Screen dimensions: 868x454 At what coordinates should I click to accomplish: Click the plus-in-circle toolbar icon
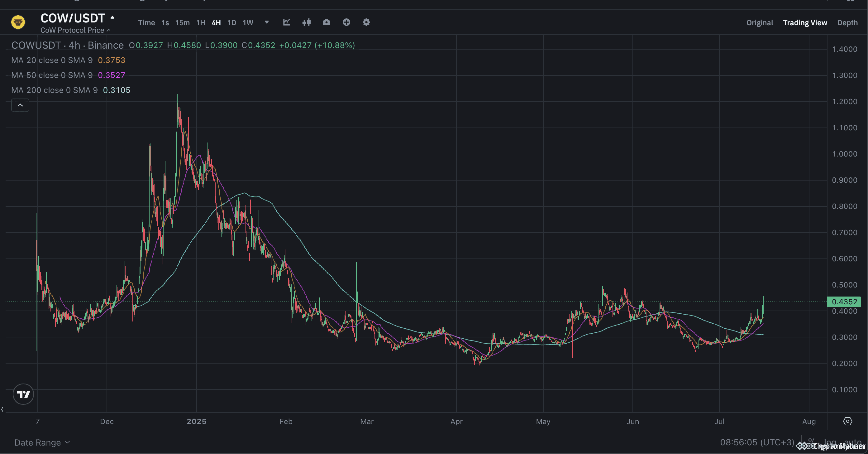pyautogui.click(x=346, y=22)
